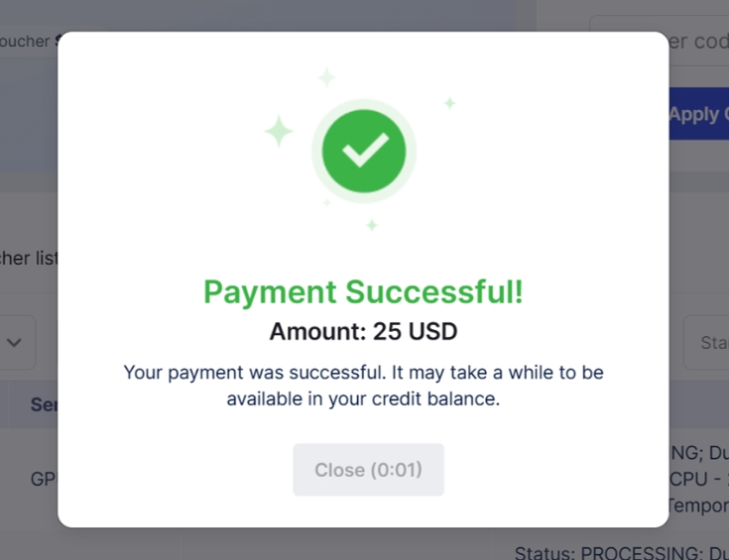Click the 'Tempor' text in the row details
This screenshot has height=560, width=729.
698,505
